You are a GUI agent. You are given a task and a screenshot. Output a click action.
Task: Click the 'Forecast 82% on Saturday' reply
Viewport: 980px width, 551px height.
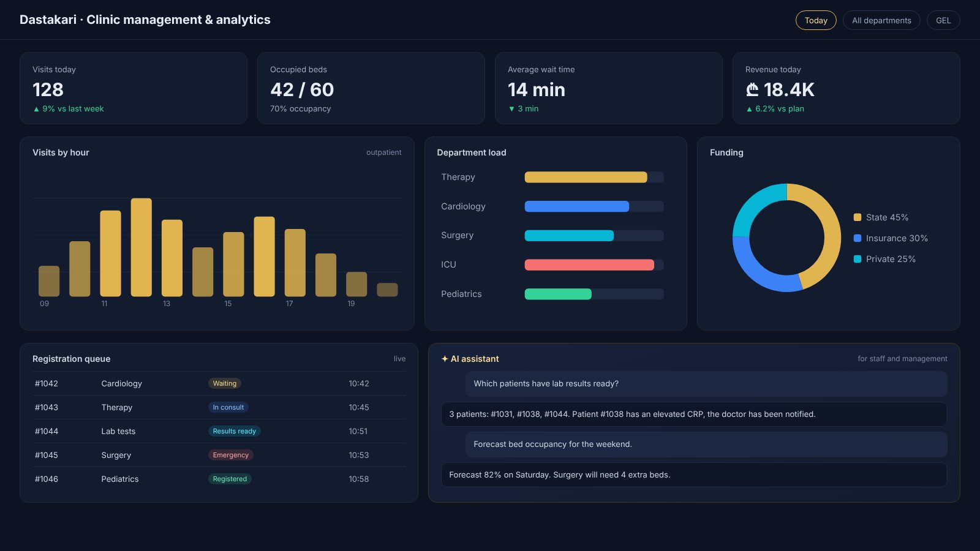point(694,475)
